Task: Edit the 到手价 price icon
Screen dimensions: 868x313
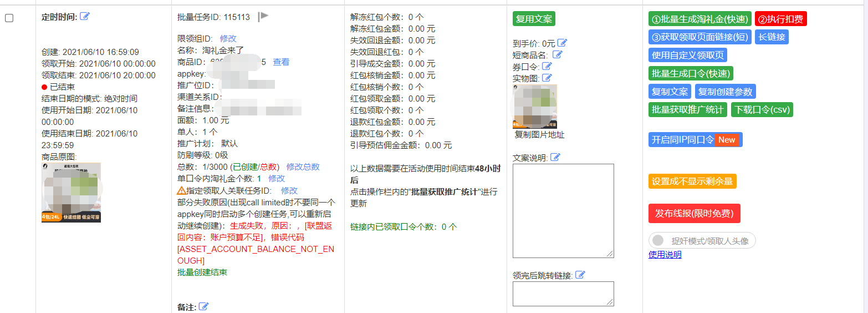Action: (562, 43)
